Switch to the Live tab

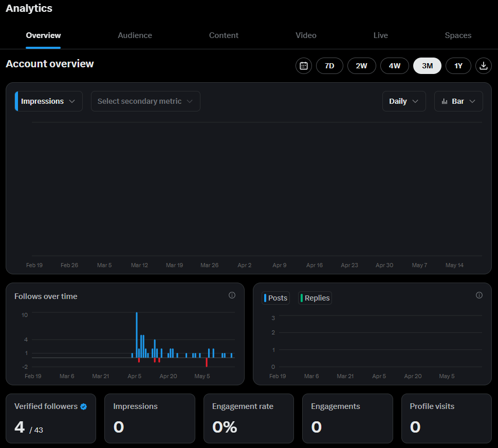point(380,35)
